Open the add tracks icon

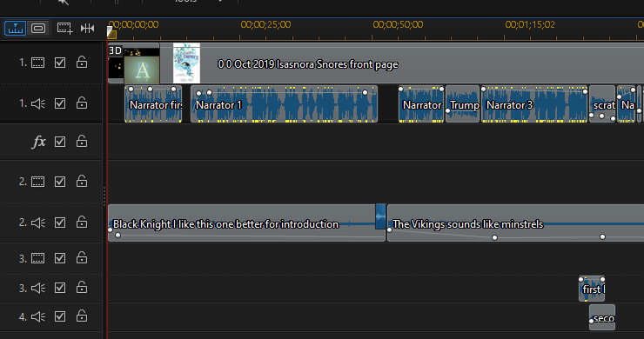click(x=64, y=29)
